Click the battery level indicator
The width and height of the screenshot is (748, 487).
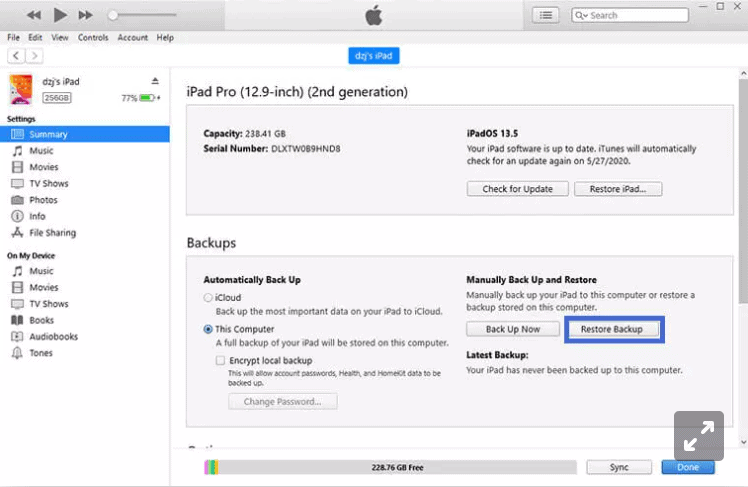point(147,98)
